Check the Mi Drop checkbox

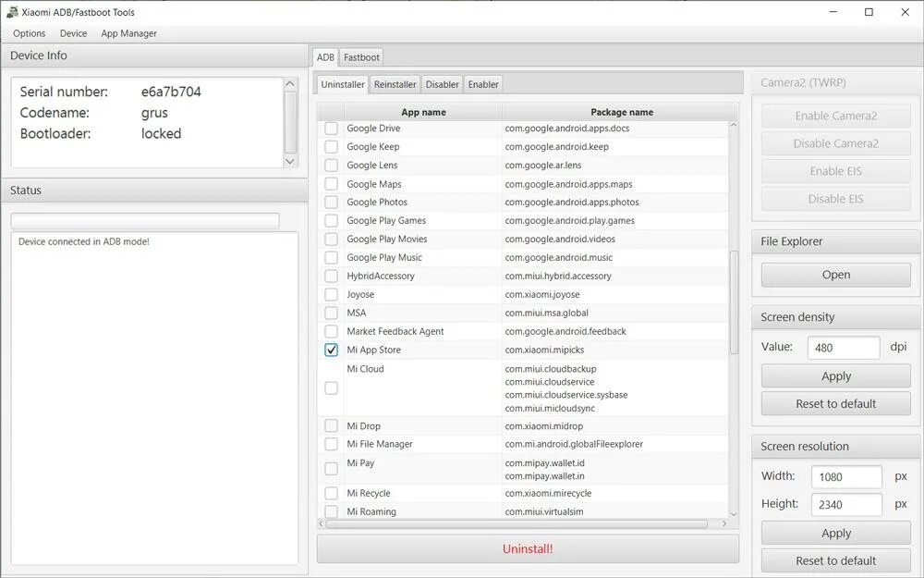[331, 425]
